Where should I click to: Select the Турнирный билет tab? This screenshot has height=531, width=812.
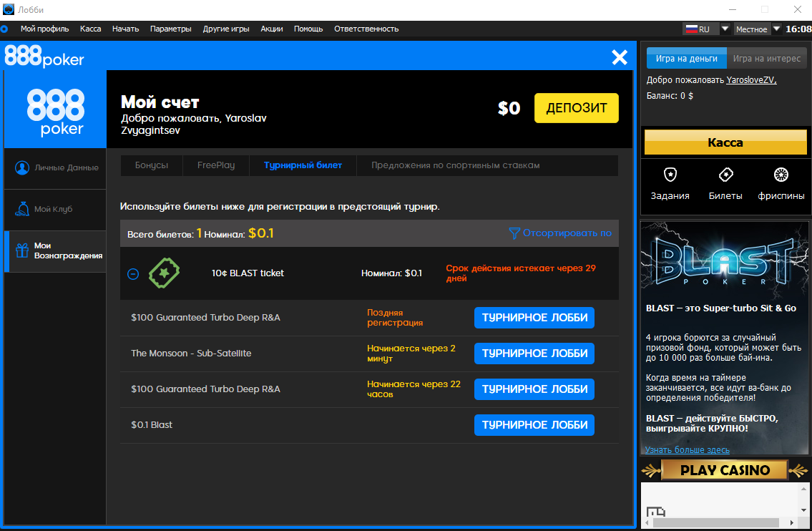click(303, 165)
